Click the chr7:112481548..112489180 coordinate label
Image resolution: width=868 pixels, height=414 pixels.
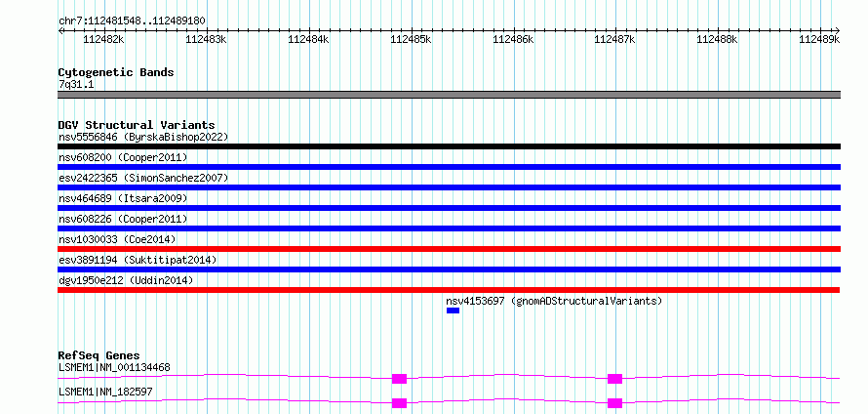(132, 21)
